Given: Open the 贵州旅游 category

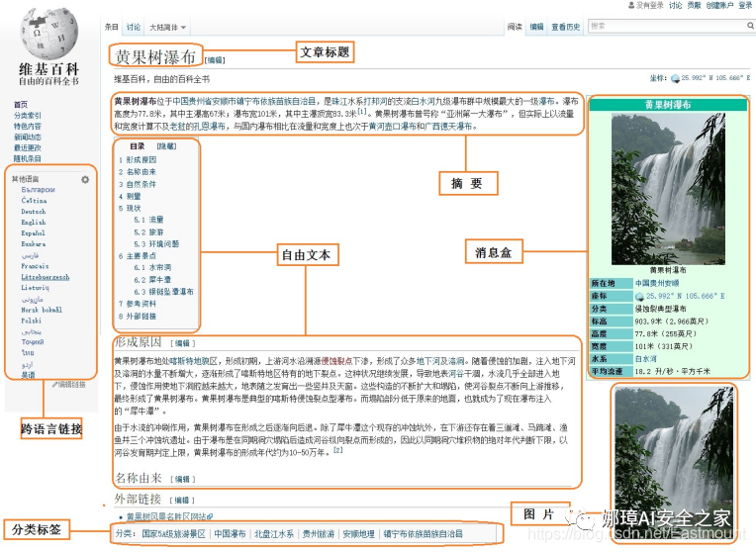Looking at the screenshot, I should pyautogui.click(x=319, y=534).
